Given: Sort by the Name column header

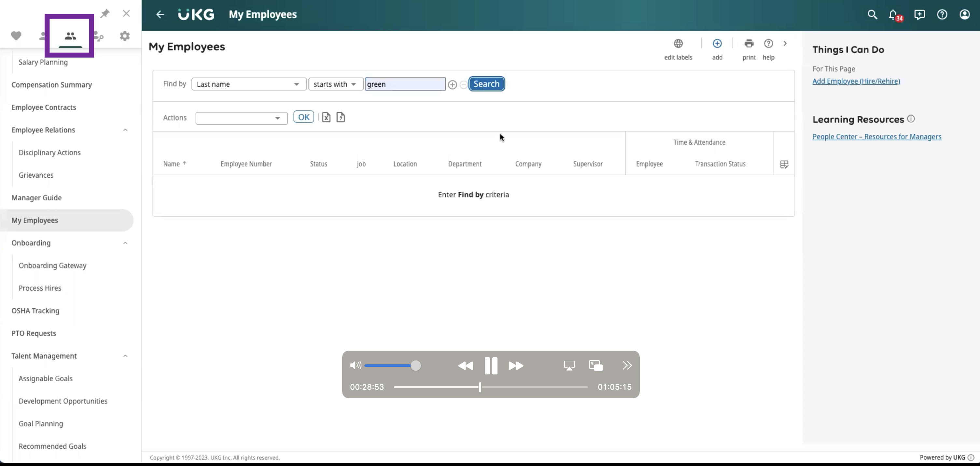Looking at the screenshot, I should (175, 164).
